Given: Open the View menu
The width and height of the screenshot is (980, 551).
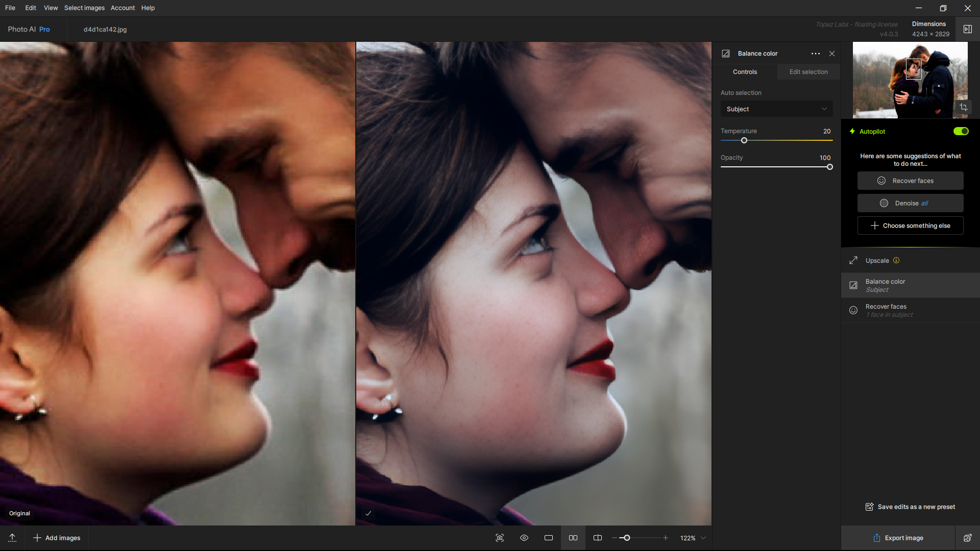Looking at the screenshot, I should click(51, 8).
